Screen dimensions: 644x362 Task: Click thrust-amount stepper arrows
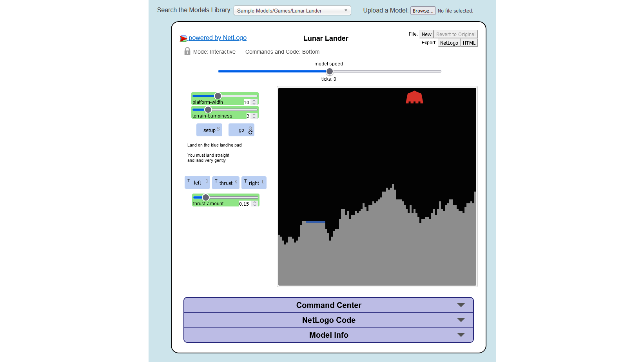coord(255,204)
